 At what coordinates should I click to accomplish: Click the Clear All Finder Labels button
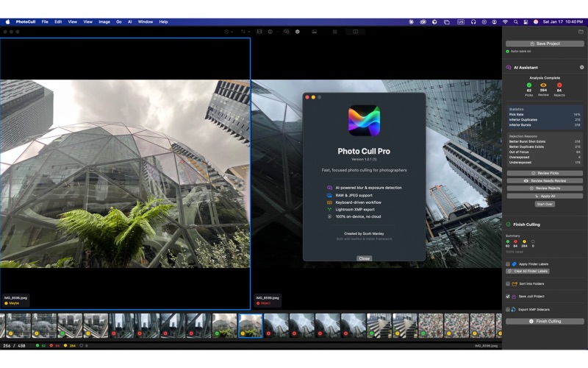tap(528, 271)
